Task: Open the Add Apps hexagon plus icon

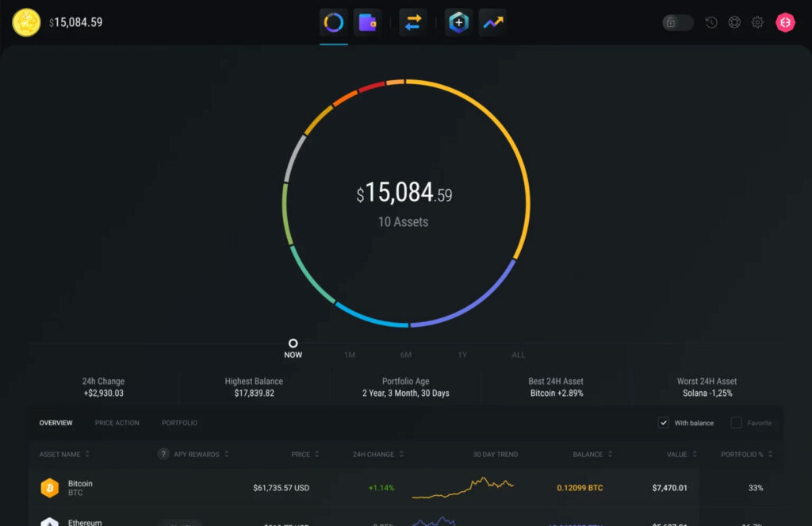Action: pos(458,23)
